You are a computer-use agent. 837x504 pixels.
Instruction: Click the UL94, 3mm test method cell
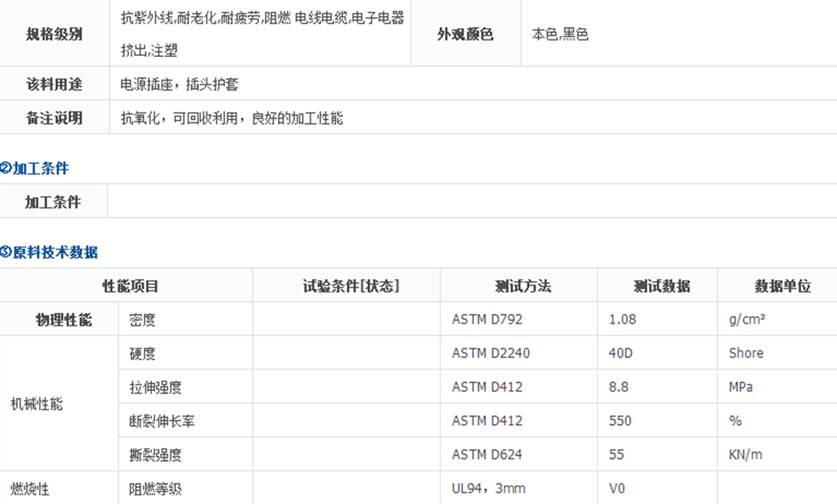(489, 489)
